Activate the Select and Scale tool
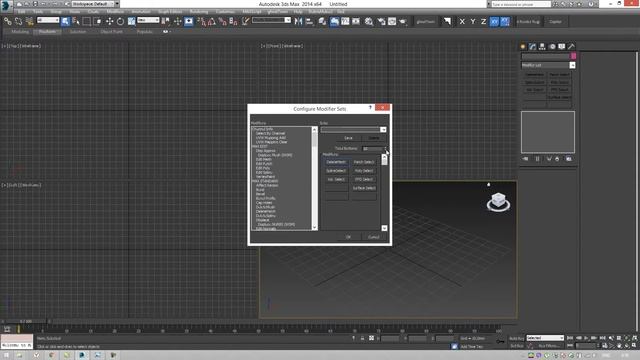Viewport: 640px width, 360px height. 131,21
